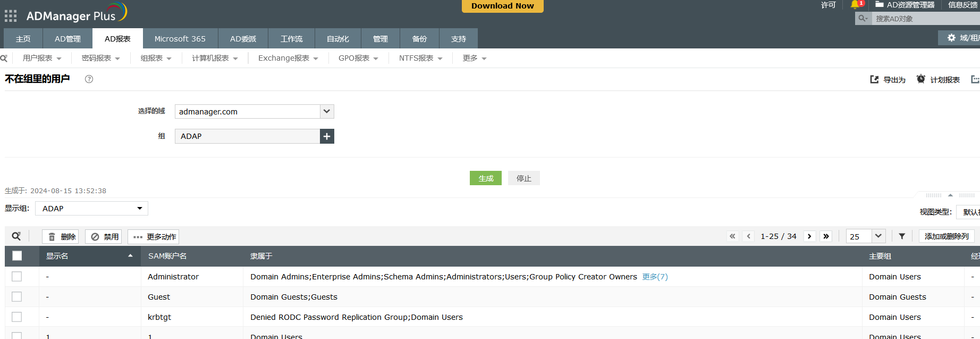980x339 pixels.
Task: Click the 更多(7) link for Administrator
Action: pyautogui.click(x=655, y=277)
